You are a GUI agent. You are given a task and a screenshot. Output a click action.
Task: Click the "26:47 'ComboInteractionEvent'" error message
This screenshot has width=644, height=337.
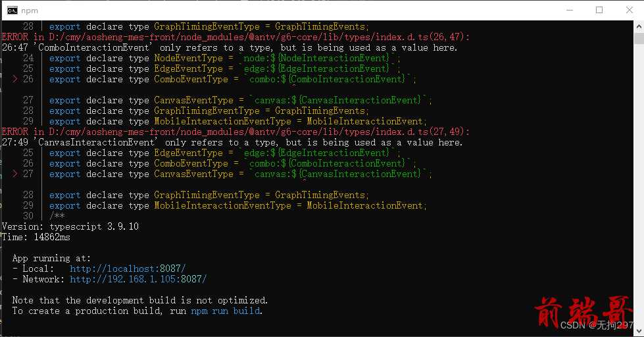pyautogui.click(x=230, y=47)
